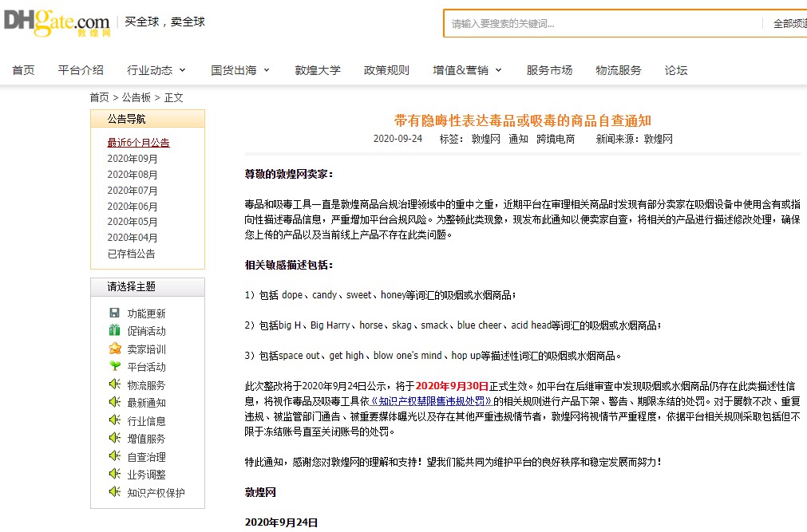Select the 促销活动 topic
This screenshot has width=807, height=532.
pyautogui.click(x=147, y=331)
